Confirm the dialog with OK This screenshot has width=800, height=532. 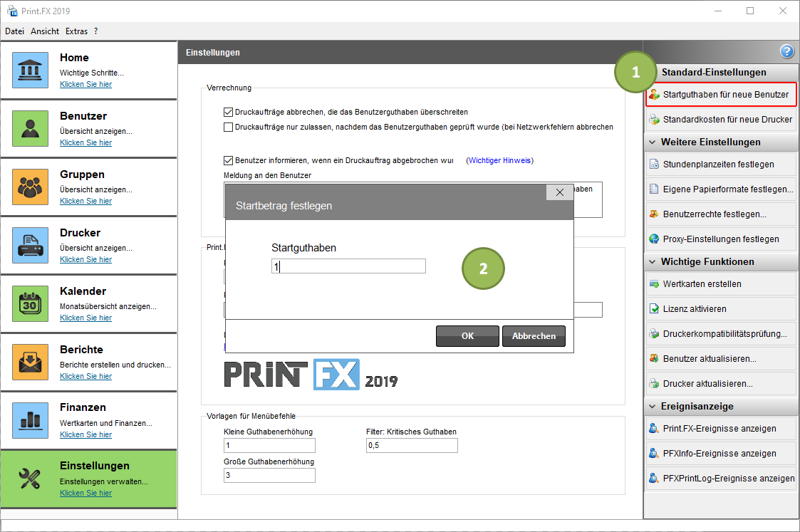click(x=467, y=336)
